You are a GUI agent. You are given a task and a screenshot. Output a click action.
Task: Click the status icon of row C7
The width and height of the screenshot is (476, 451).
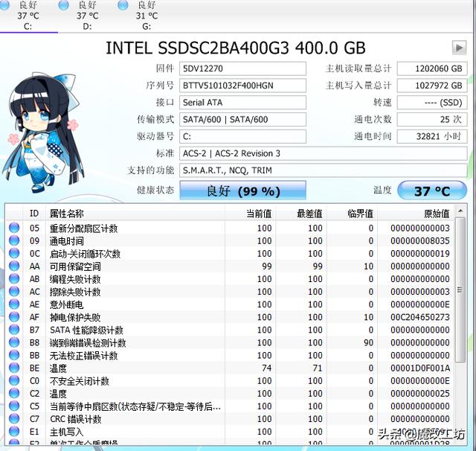14,418
